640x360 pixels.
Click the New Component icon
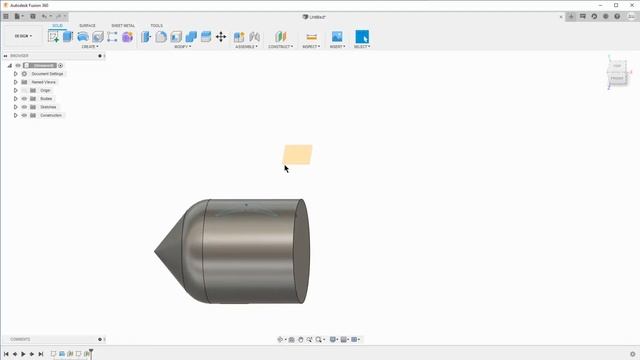click(x=239, y=37)
